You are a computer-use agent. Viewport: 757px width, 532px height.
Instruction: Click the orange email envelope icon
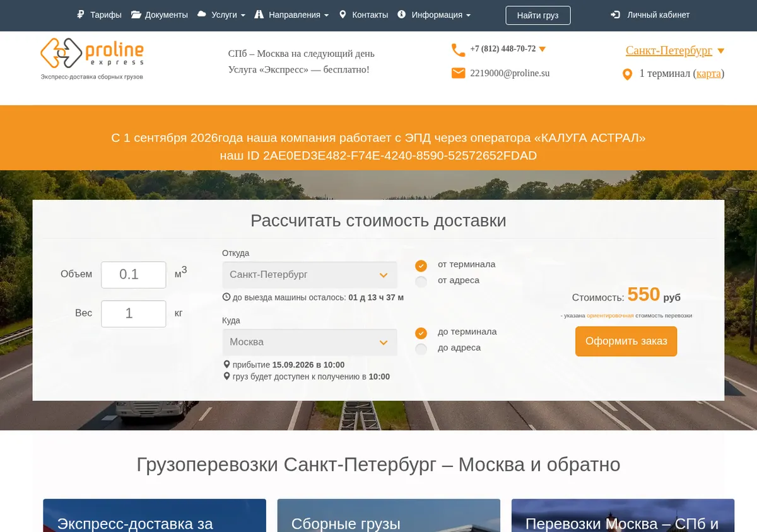pos(458,73)
